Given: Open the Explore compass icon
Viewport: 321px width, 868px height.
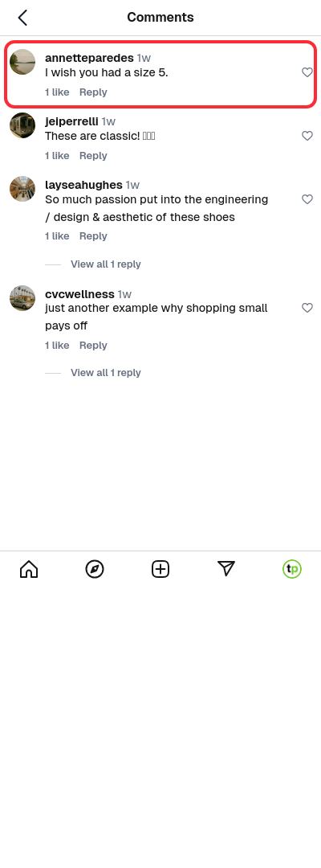Looking at the screenshot, I should point(95,569).
